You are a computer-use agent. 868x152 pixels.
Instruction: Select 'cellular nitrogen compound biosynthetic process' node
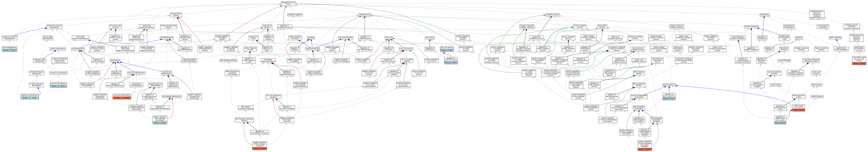[659, 49]
